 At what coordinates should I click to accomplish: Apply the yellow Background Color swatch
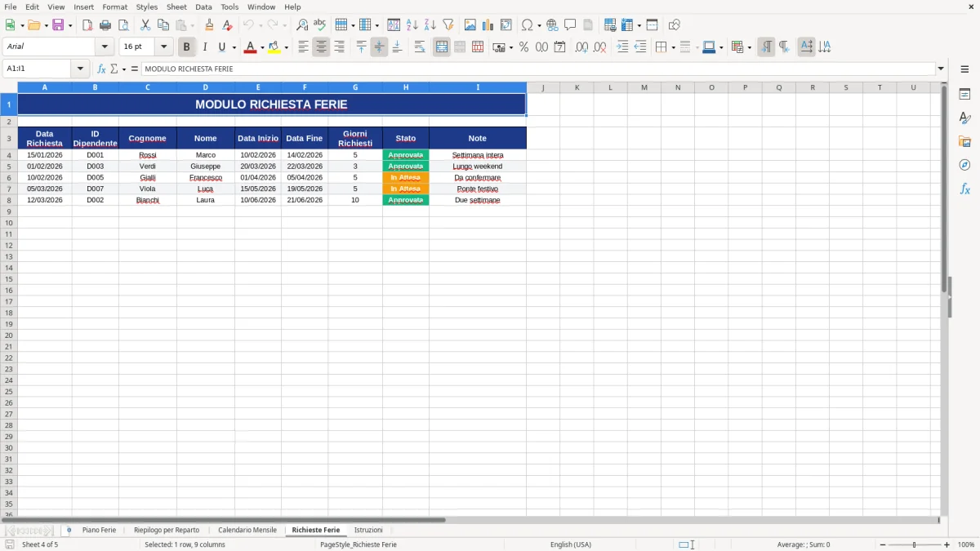[274, 47]
